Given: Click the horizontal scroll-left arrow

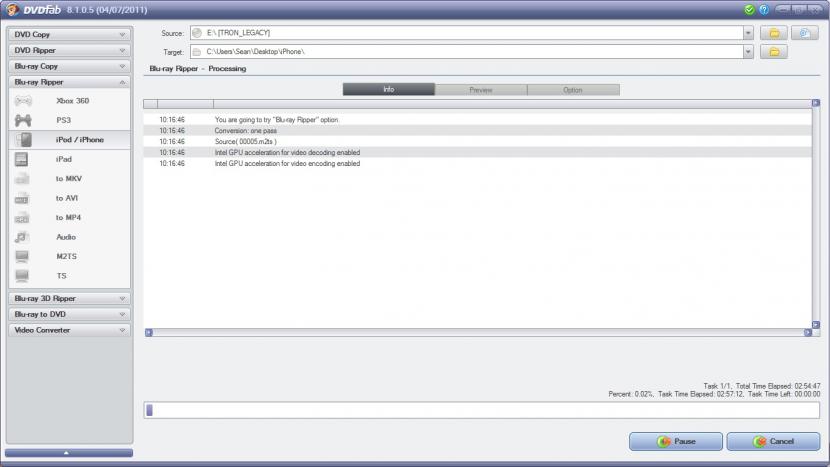Looking at the screenshot, I should coord(149,333).
